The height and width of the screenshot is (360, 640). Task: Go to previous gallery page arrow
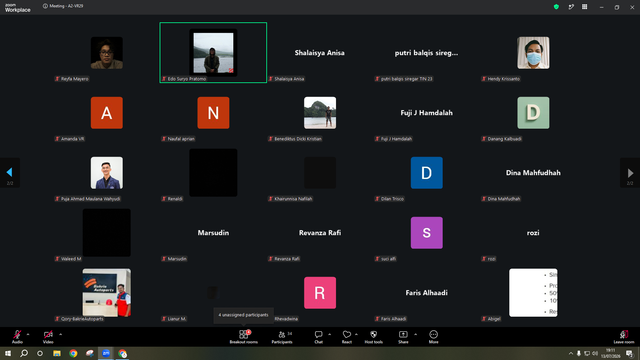[x=10, y=173]
